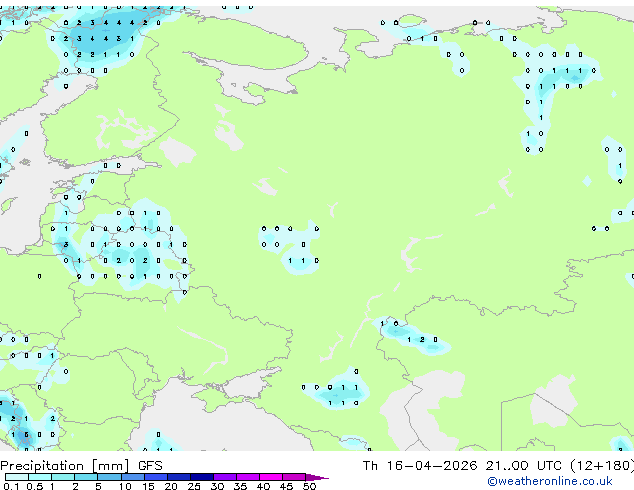Click the '15' legend label

[148, 486]
